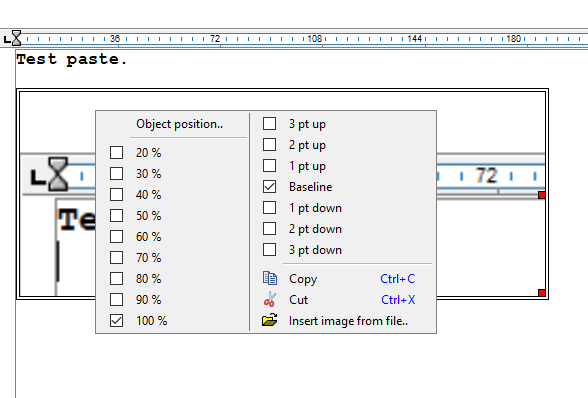Select the 80 % scale entry
The image size is (588, 398).
(148, 279)
